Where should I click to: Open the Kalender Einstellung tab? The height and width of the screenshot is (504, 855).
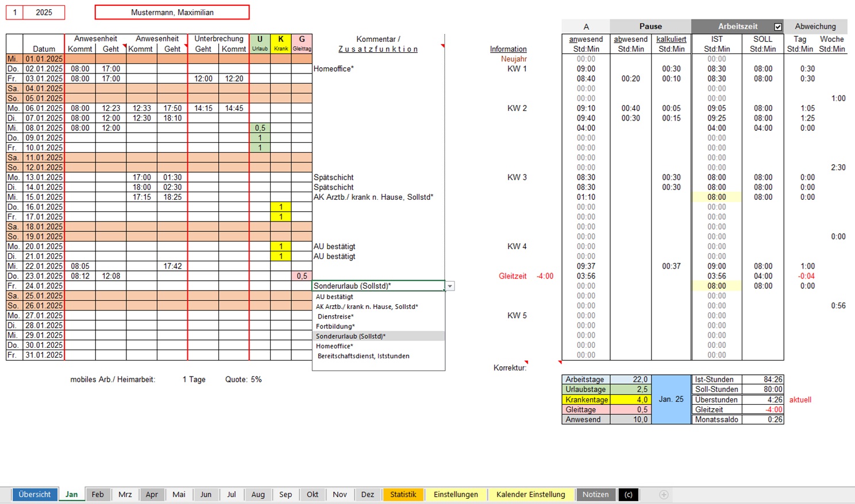click(x=530, y=494)
